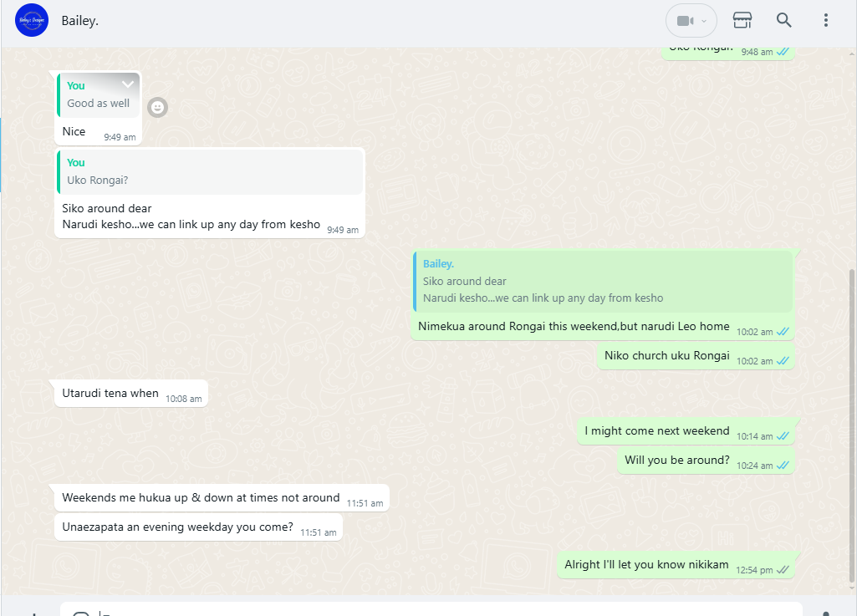React with emoji to the Nice message
This screenshot has height=616, width=857.
pos(157,107)
